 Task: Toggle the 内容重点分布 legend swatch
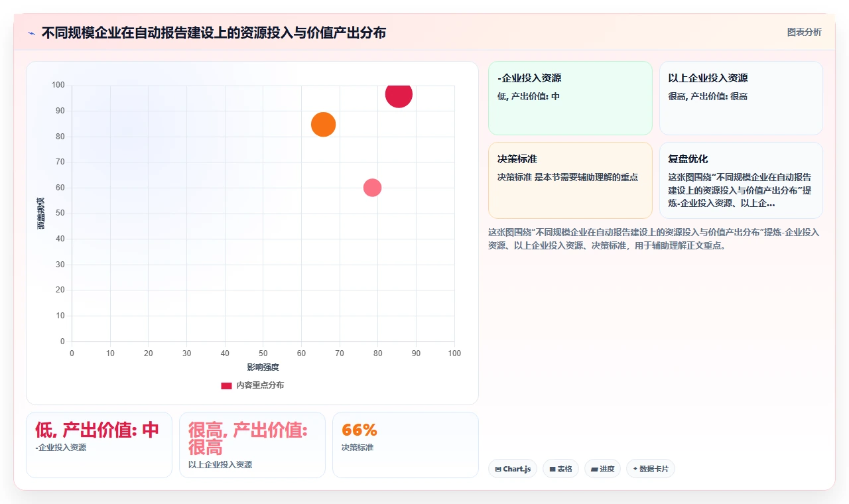point(226,385)
